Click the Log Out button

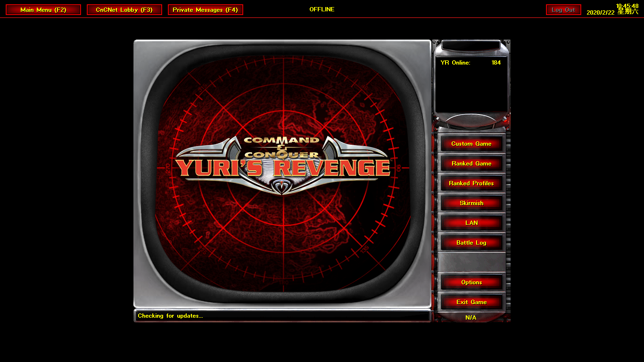coord(563,10)
